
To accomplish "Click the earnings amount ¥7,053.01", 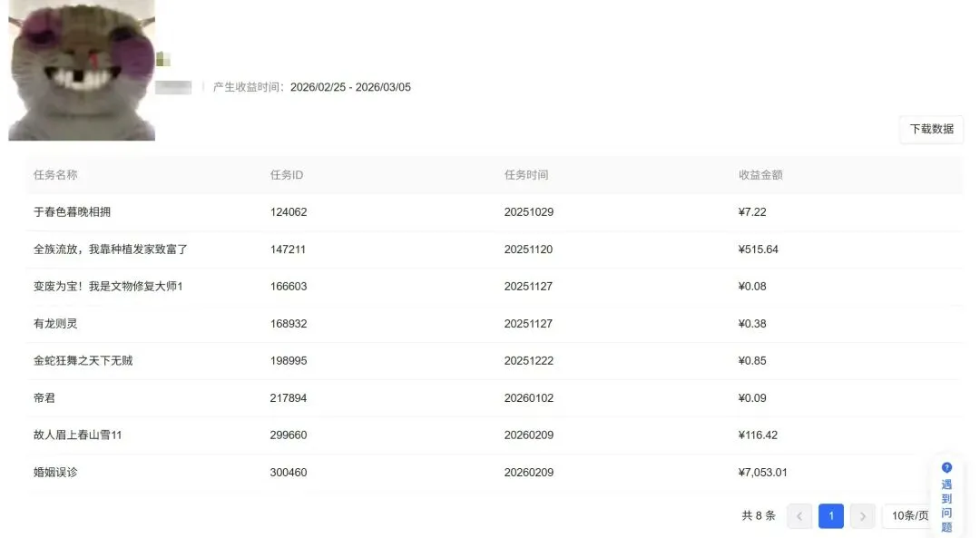I will coord(762,473).
